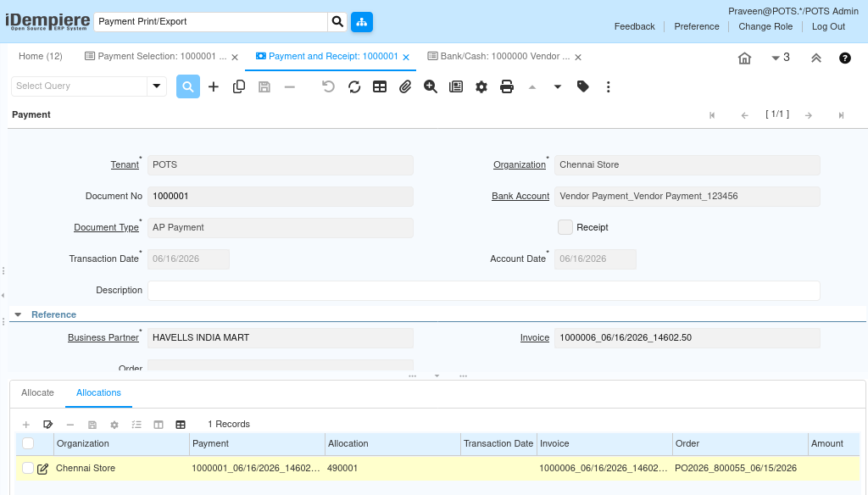This screenshot has height=495, width=868.
Task: Open the dropdown showing 3 open windows
Action: tap(780, 58)
